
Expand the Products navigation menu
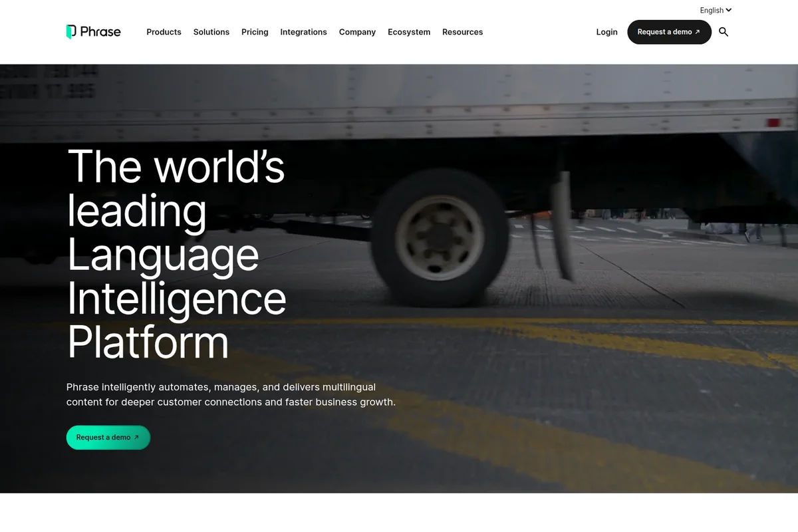164,32
